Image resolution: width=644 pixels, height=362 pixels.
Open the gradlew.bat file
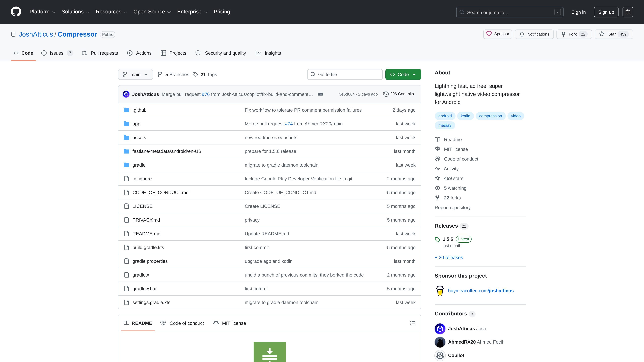coord(144,289)
